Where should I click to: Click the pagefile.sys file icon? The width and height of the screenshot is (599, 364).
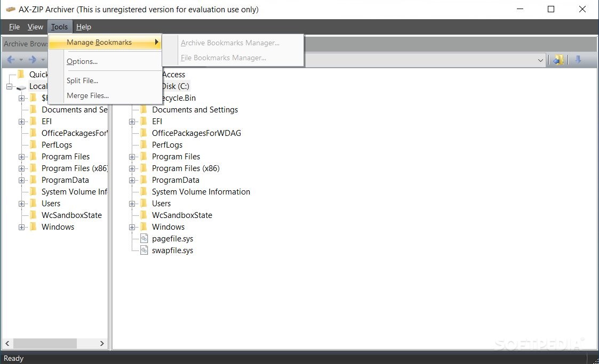(144, 238)
